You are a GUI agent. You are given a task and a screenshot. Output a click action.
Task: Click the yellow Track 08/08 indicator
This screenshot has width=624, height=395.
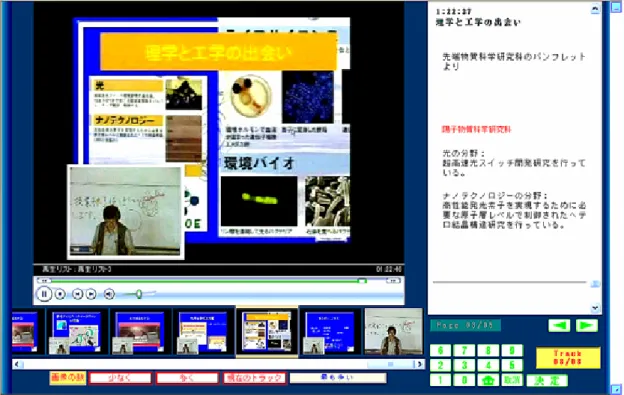click(568, 358)
